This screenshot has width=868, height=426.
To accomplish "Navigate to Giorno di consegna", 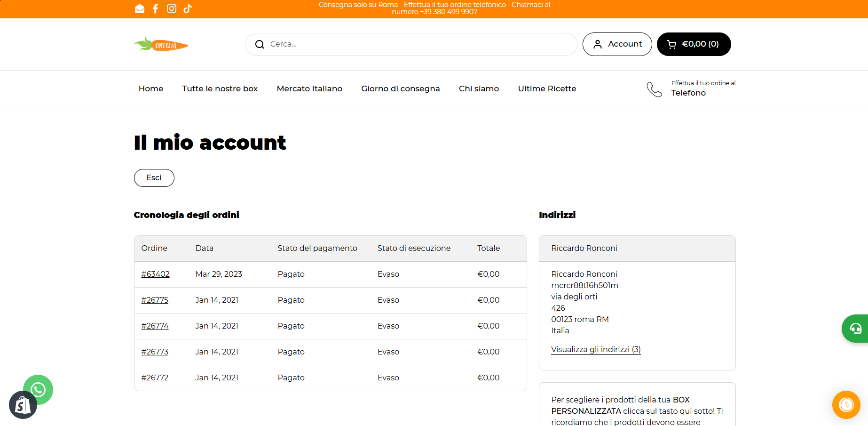I will click(x=400, y=88).
